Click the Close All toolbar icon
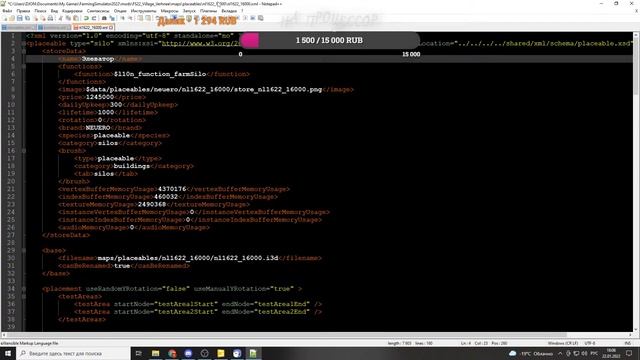This screenshot has width=640, height=360. point(43,18)
